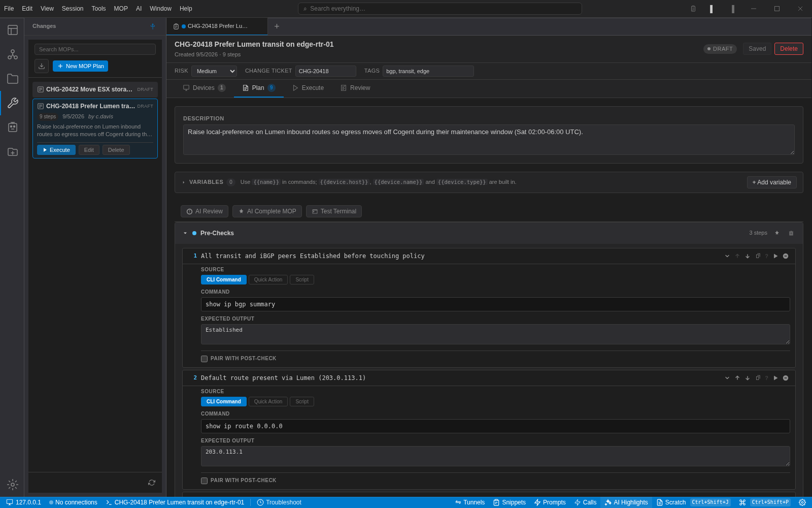812x508 pixels.
Task: Select CHG-20422 Move ESX storage MOP
Action: click(x=95, y=89)
